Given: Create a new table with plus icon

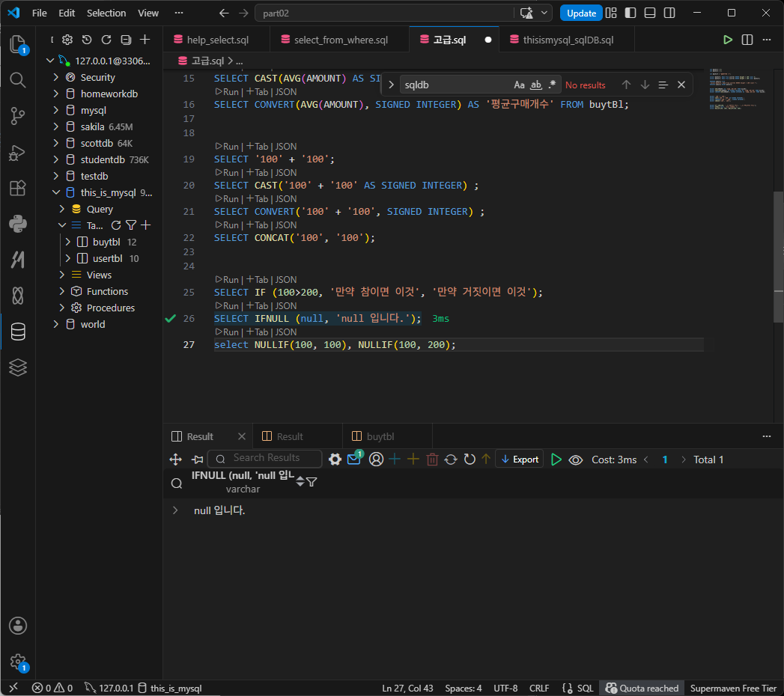Looking at the screenshot, I should 145,225.
